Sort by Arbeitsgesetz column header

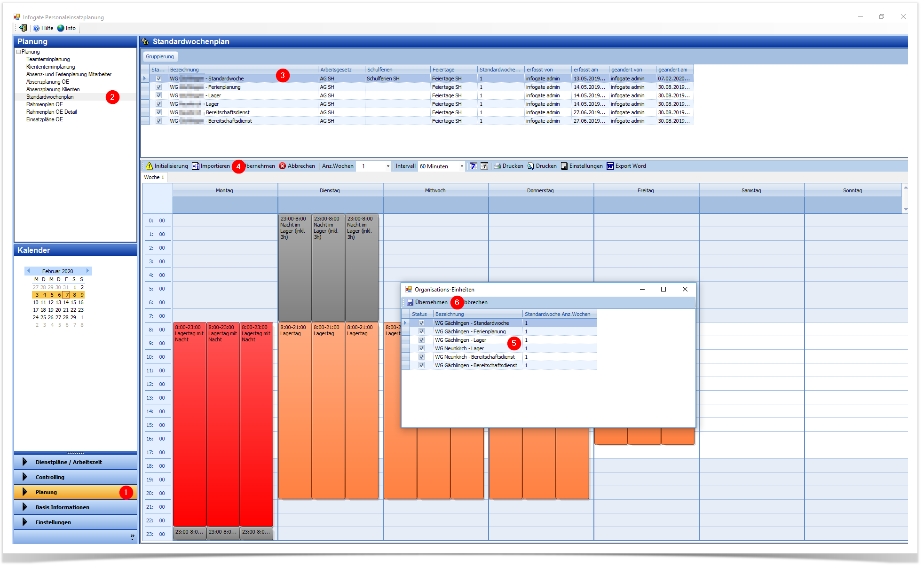pyautogui.click(x=341, y=70)
